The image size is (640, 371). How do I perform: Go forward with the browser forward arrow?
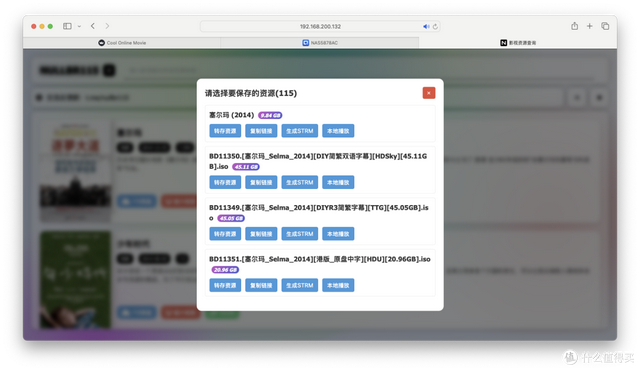pyautogui.click(x=107, y=26)
